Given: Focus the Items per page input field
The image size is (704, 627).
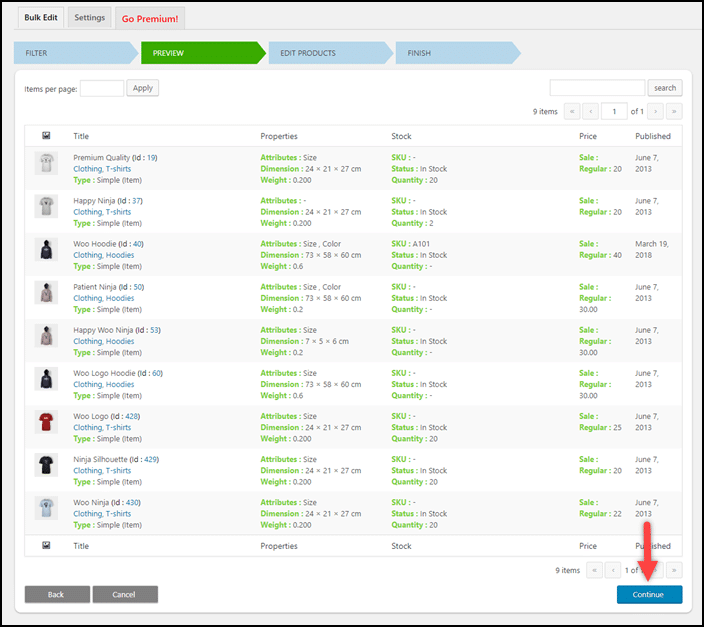Looking at the screenshot, I should point(102,88).
